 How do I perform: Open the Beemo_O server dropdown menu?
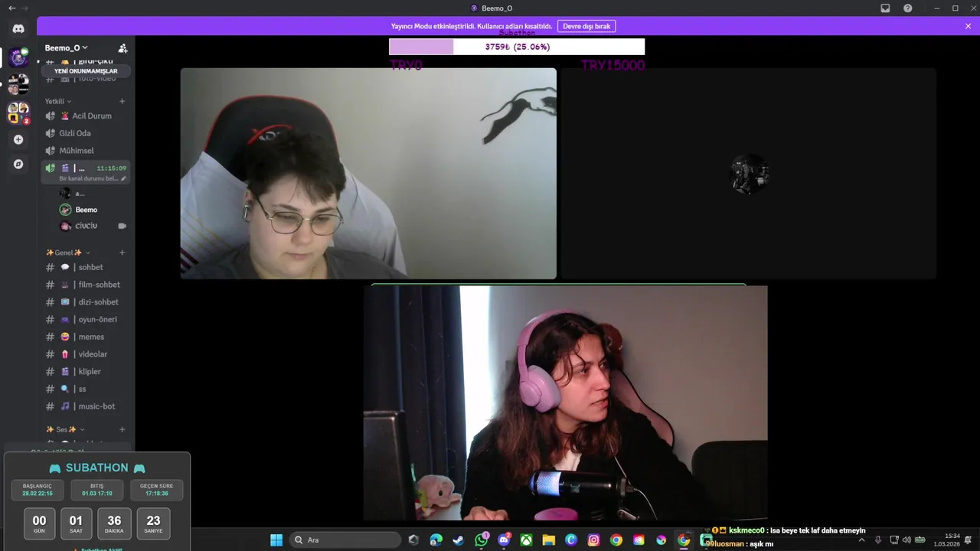coord(67,47)
